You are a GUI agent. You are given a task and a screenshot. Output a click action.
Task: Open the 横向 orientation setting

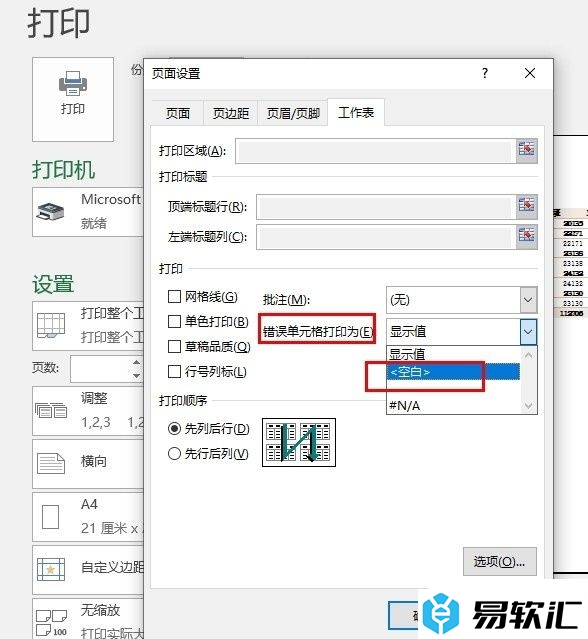(88, 463)
